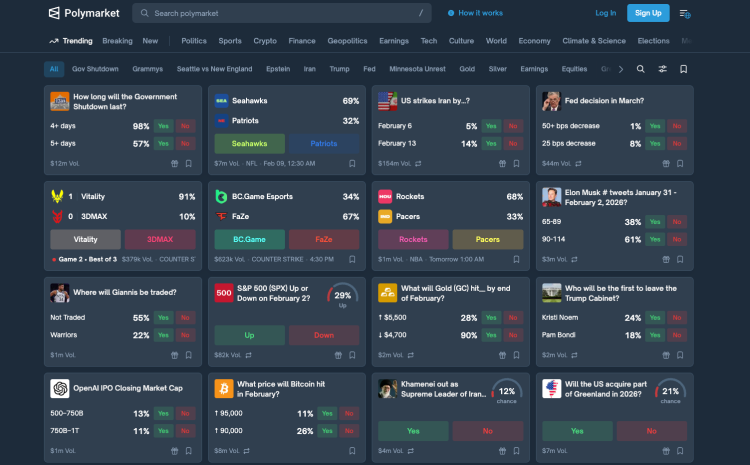Click the bookmarks icon in the topics bar

[x=684, y=69]
